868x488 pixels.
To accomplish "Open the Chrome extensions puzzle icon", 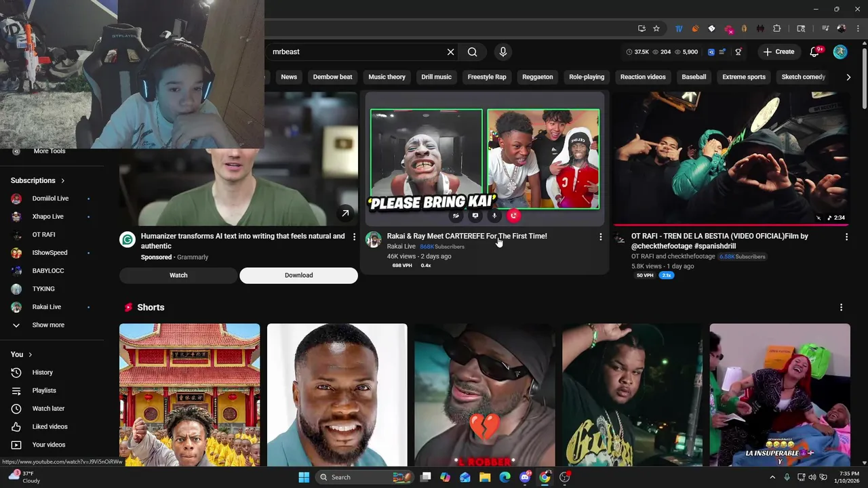I will point(777,28).
